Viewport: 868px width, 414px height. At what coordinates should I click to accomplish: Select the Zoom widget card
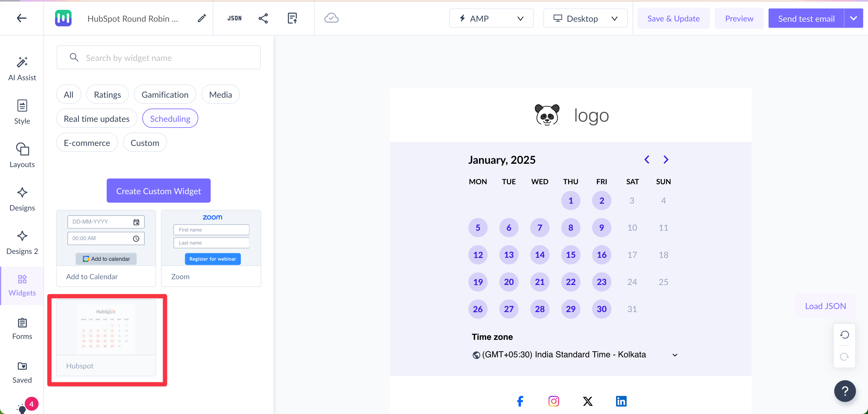[211, 248]
